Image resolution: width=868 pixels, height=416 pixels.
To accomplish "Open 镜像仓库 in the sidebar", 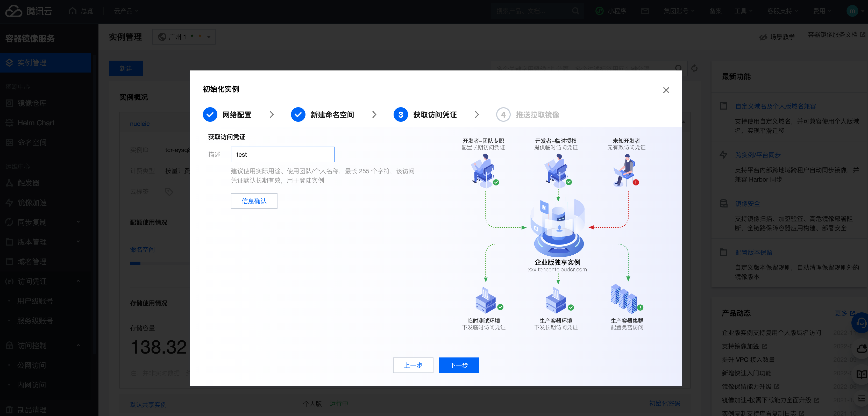I will [32, 103].
